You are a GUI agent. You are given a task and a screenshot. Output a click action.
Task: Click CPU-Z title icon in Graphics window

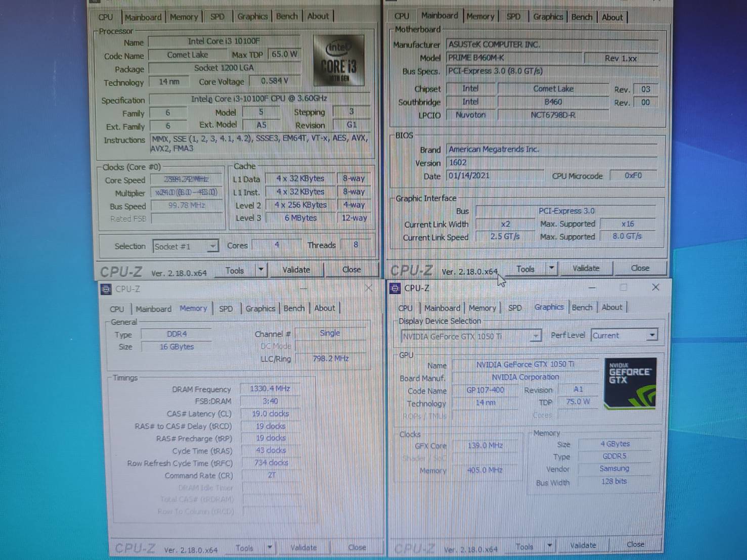point(395,288)
